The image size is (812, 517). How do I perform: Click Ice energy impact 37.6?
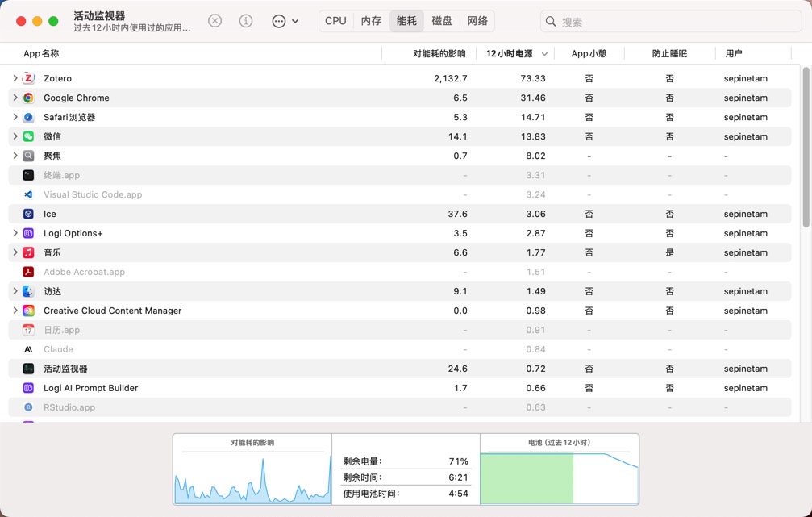[x=458, y=214]
